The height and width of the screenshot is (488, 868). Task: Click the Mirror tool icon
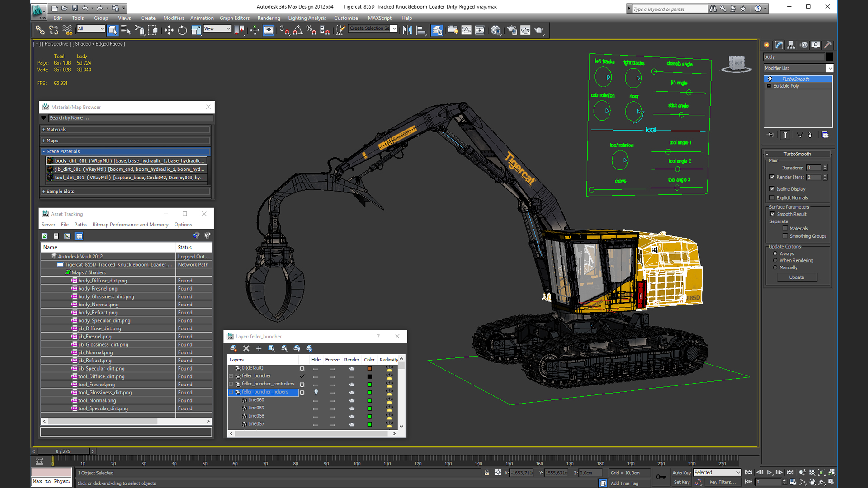coord(407,30)
